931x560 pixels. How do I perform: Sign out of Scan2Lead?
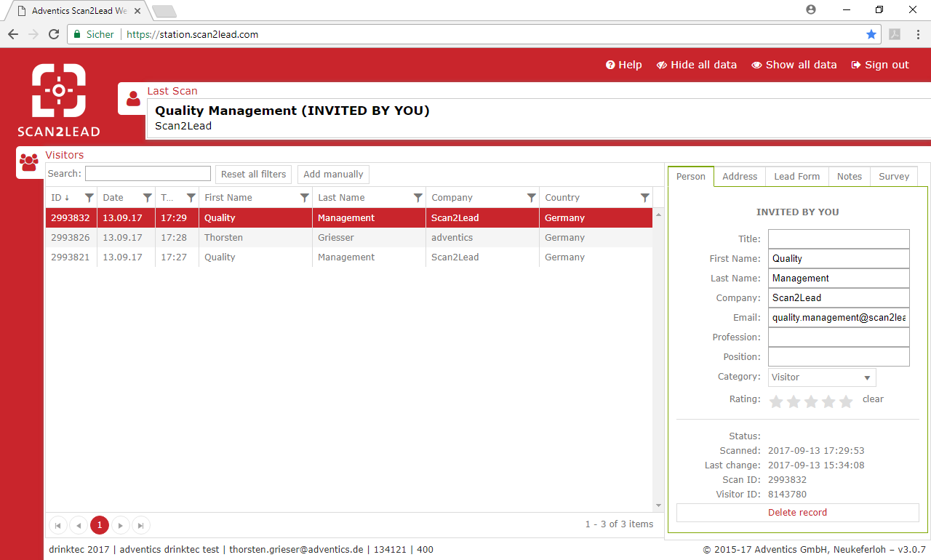click(880, 65)
